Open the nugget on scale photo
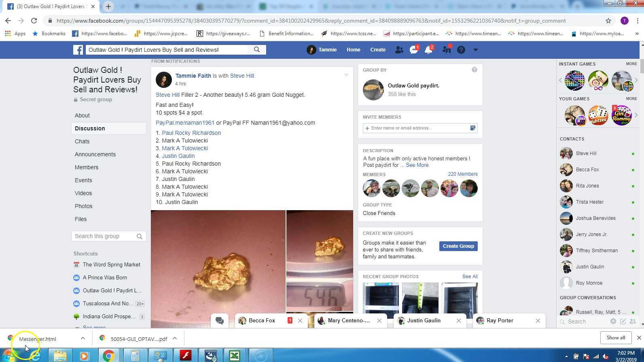The width and height of the screenshot is (644, 362). tap(320, 260)
